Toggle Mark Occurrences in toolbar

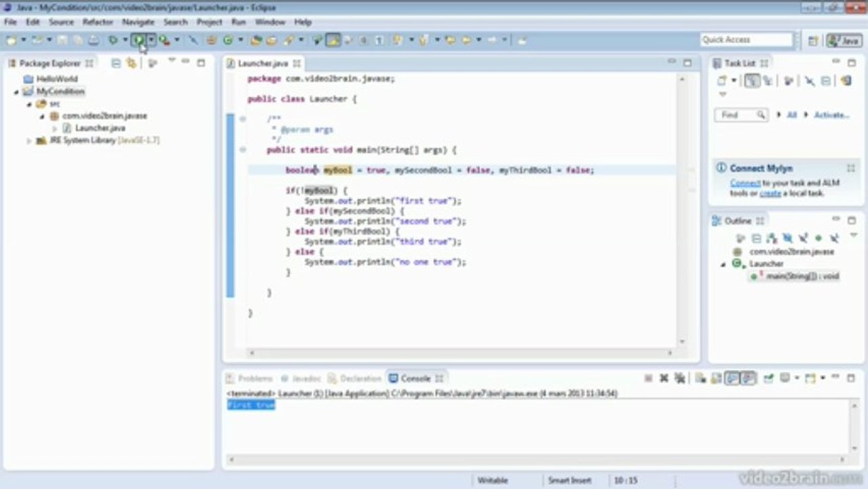[333, 40]
